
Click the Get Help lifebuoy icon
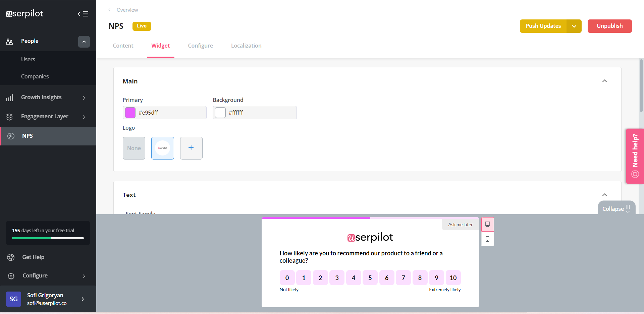tap(11, 257)
